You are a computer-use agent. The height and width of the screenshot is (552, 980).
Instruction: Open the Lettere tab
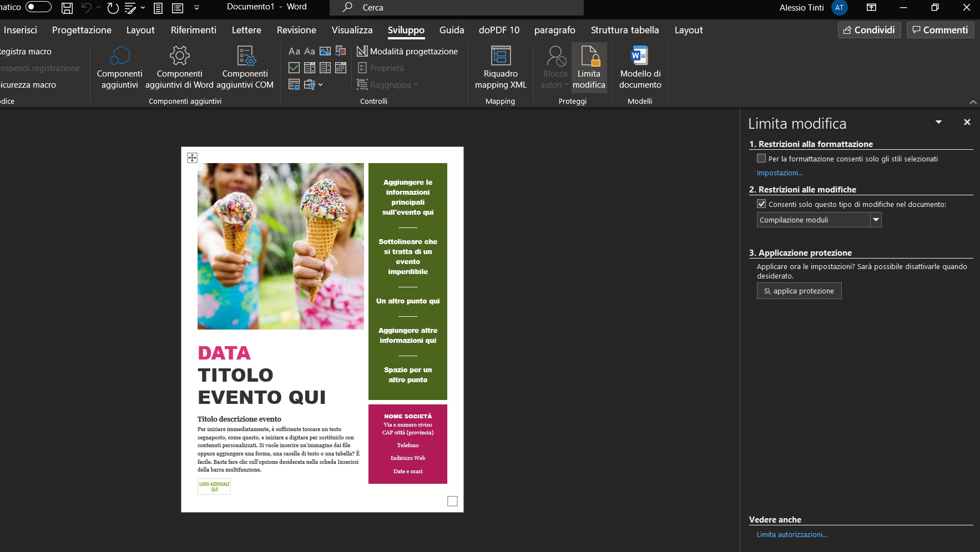pyautogui.click(x=246, y=30)
